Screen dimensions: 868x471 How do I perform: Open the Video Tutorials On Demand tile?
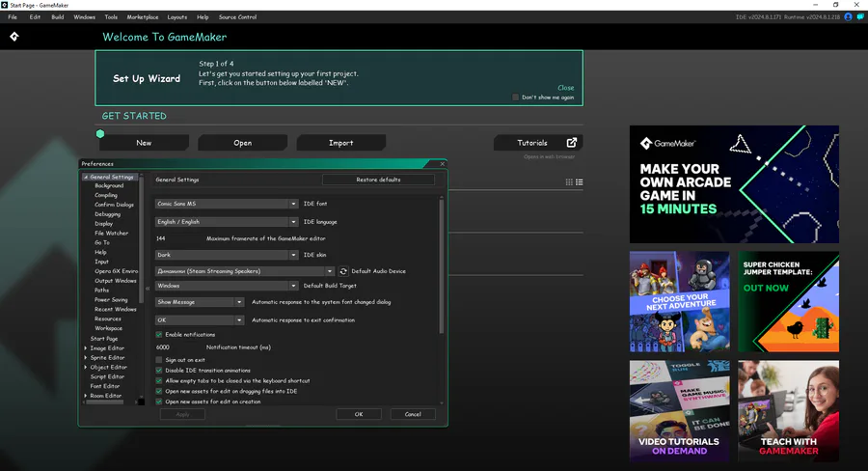(679, 410)
